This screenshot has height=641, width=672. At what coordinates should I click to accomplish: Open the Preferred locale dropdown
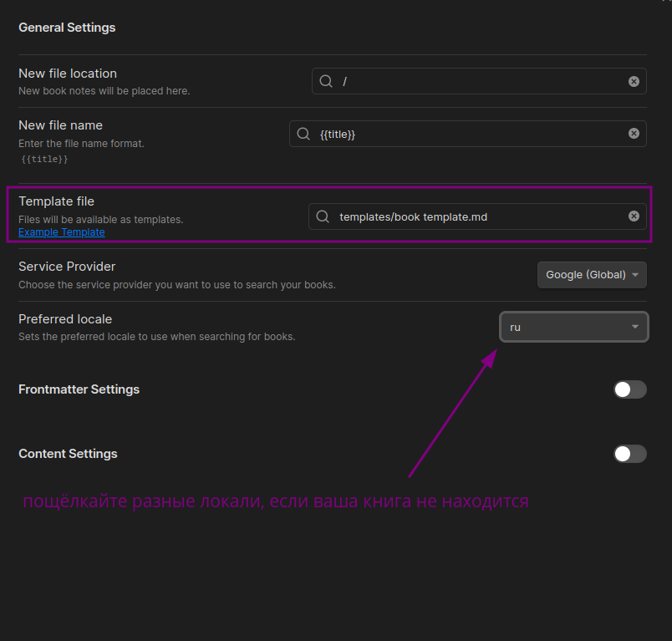(x=574, y=327)
